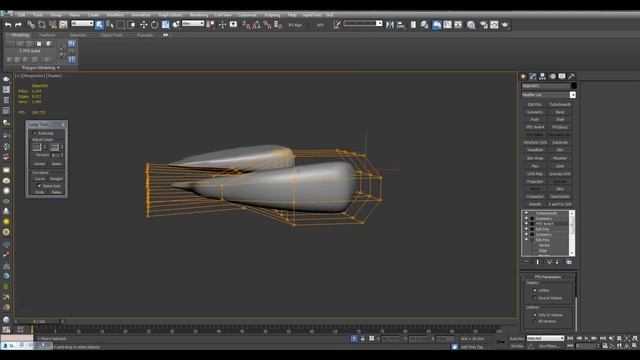Toggle the AutoLoop checkbox in Loop Tools
The image size is (640, 360).
point(35,133)
